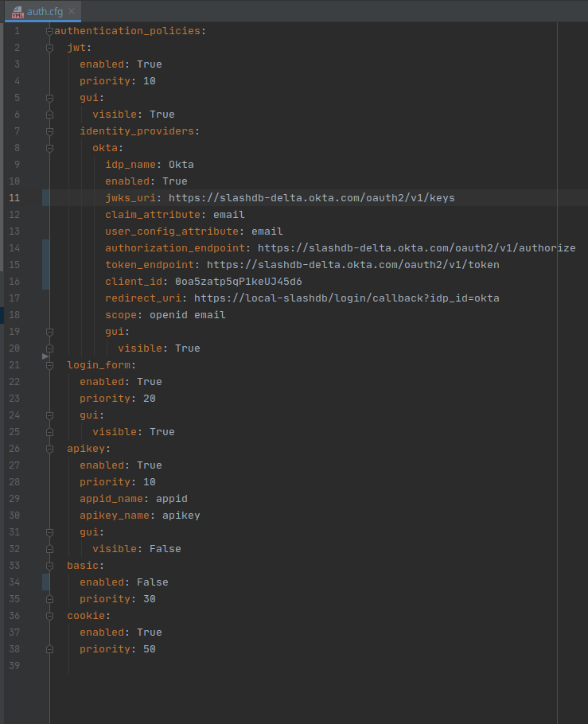Screen dimensions: 588x724
Task: Collapse the basic section fold marker
Action: pyautogui.click(x=49, y=566)
